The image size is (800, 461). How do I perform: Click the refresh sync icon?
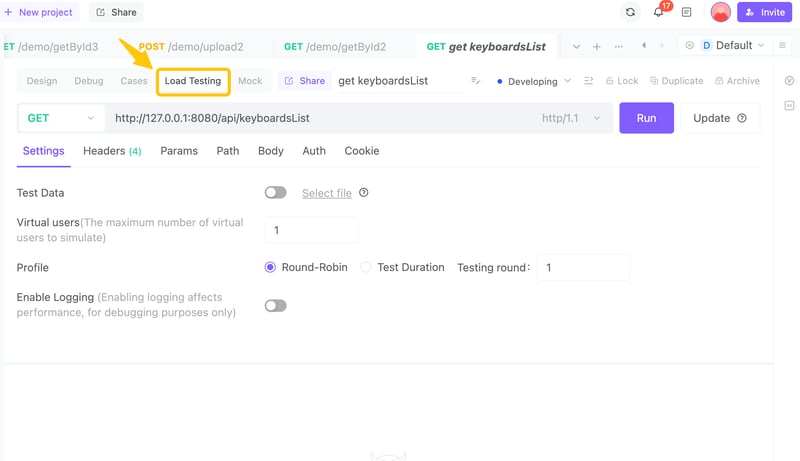tap(630, 12)
